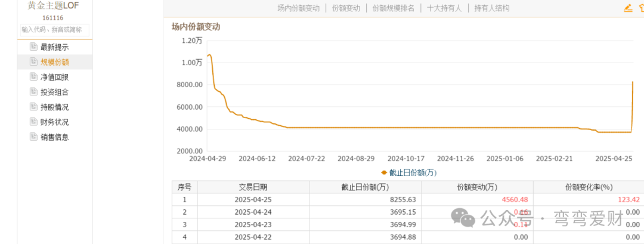Switch to the 场内份额变动 tab

pos(299,8)
